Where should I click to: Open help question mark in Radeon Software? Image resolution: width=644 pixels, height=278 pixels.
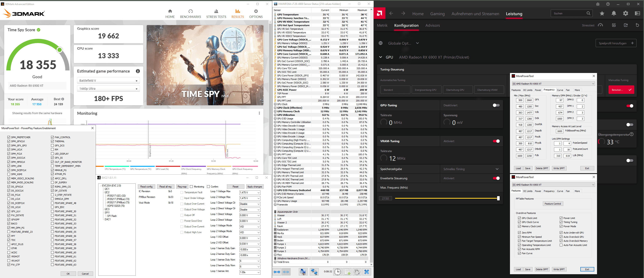(x=608, y=4)
